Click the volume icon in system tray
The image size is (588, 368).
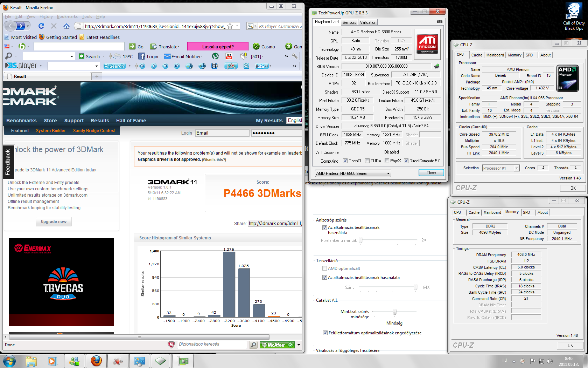(550, 361)
